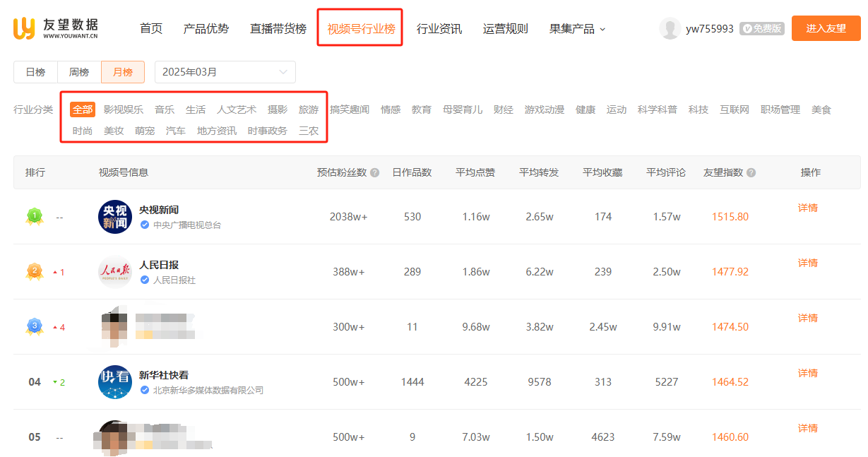Filter by 职场管理 category
Screen dimensions: 868x457
[x=780, y=109]
